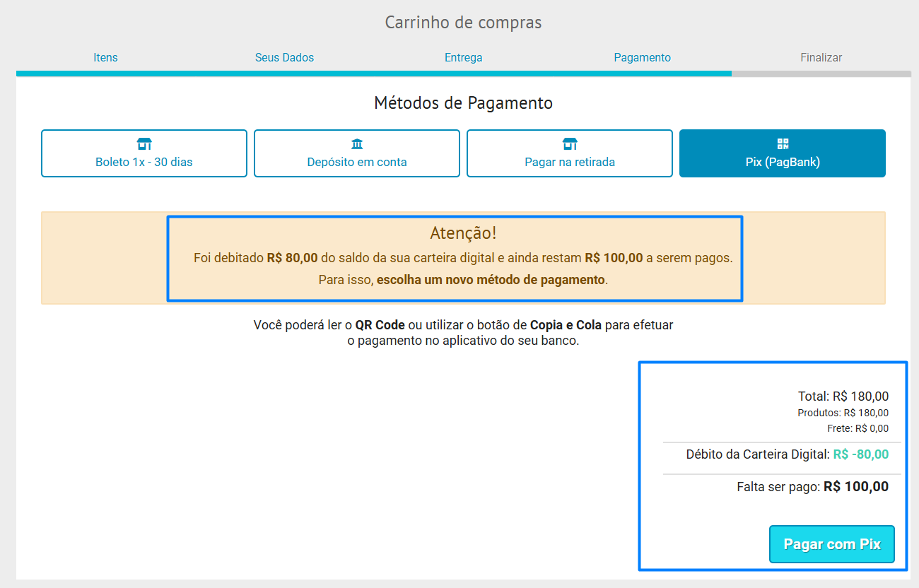
Task: Select the Pagamento step tab
Action: pyautogui.click(x=642, y=57)
